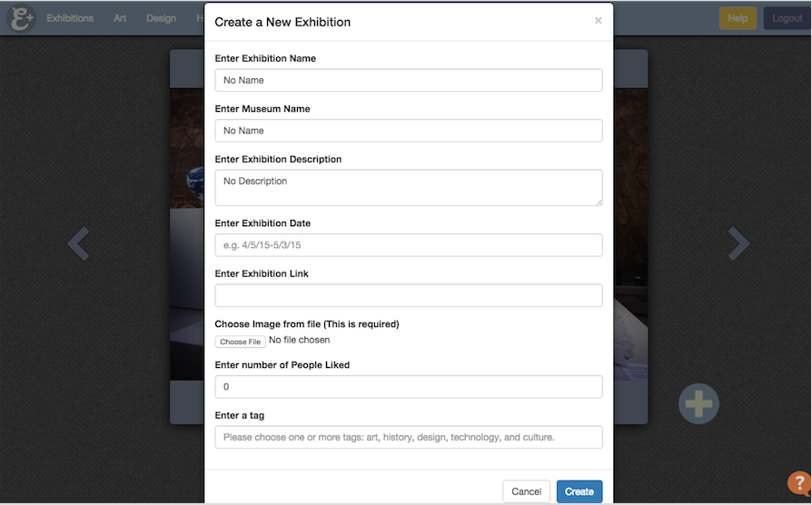The height and width of the screenshot is (505, 812).
Task: Click the E+ site logo
Action: pyautogui.click(x=21, y=17)
